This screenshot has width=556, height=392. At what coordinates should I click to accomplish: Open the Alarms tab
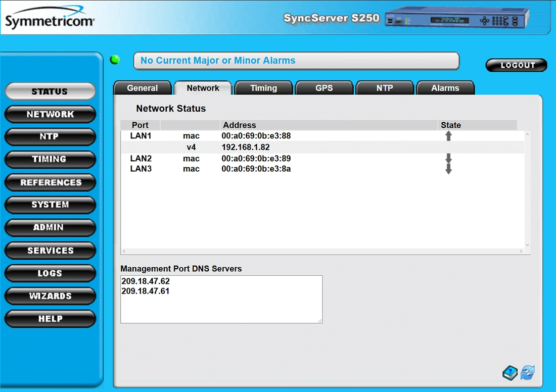pyautogui.click(x=445, y=88)
